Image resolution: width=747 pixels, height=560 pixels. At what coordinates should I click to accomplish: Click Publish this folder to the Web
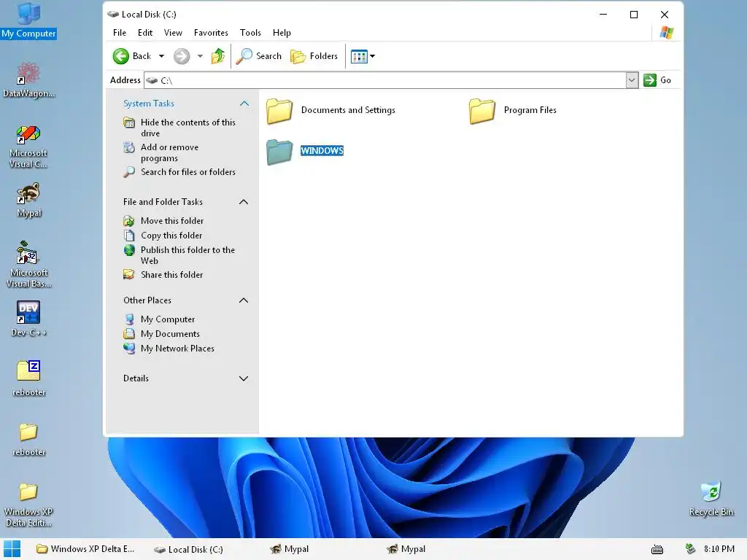tap(187, 255)
